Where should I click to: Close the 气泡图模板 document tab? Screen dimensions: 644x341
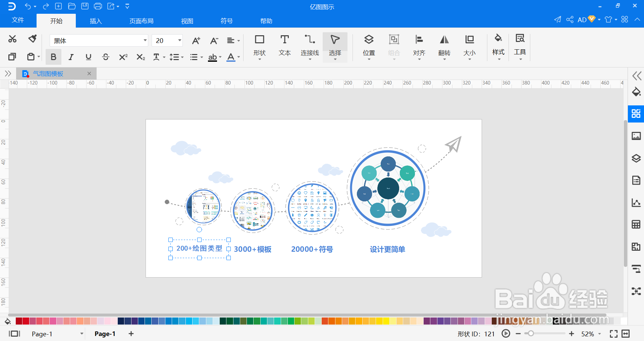click(x=89, y=74)
